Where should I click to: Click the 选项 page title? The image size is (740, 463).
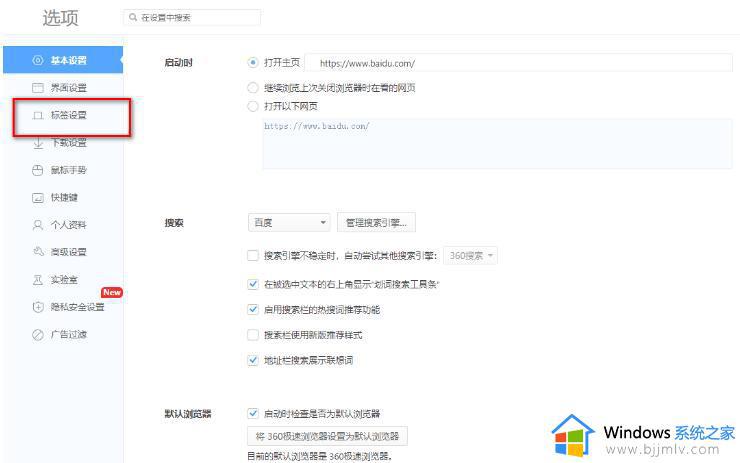pyautogui.click(x=60, y=18)
